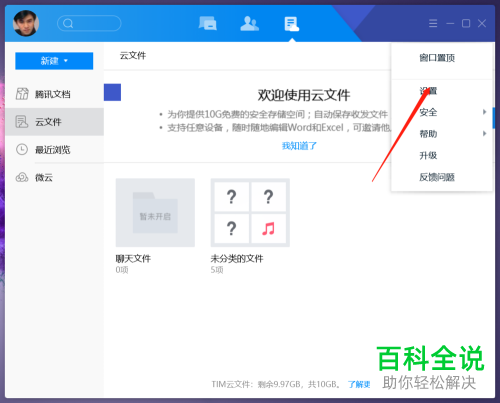The height and width of the screenshot is (403, 500).
Task: Click the 0项 item count
Action: coord(122,270)
